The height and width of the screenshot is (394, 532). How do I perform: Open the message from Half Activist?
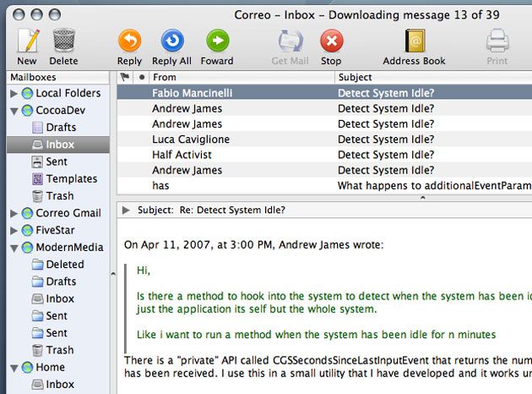[x=325, y=155]
